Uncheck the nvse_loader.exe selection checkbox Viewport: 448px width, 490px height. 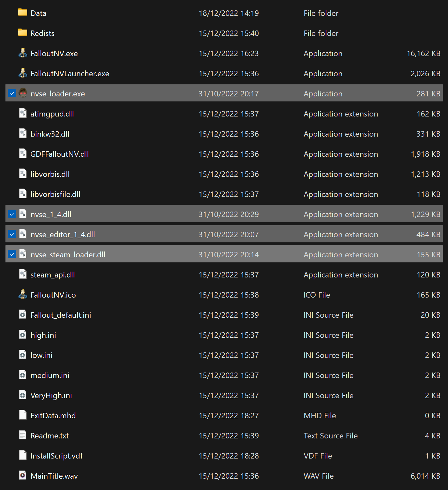click(12, 93)
